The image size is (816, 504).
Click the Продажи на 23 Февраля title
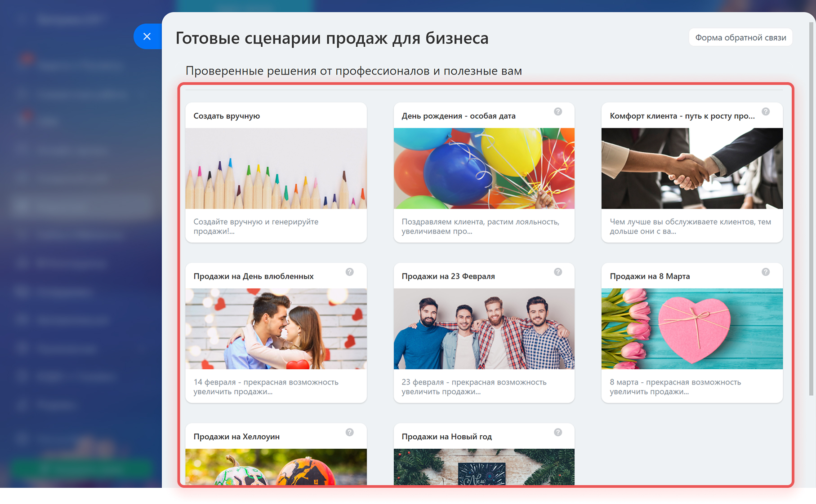(x=448, y=276)
